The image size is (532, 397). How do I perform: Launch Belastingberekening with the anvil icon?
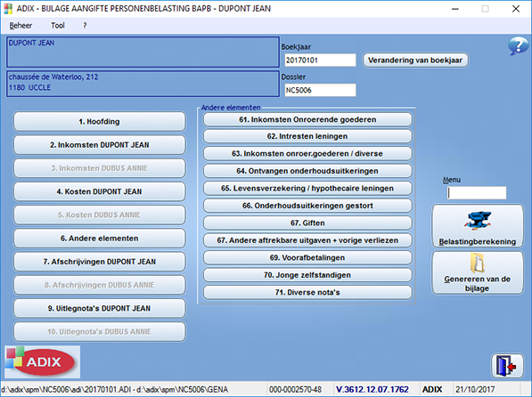click(478, 226)
